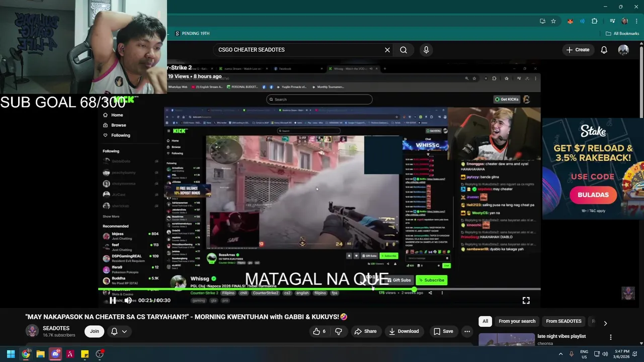Open the late night vibes playlist thumbnail
The height and width of the screenshot is (362, 644).
coord(506,340)
